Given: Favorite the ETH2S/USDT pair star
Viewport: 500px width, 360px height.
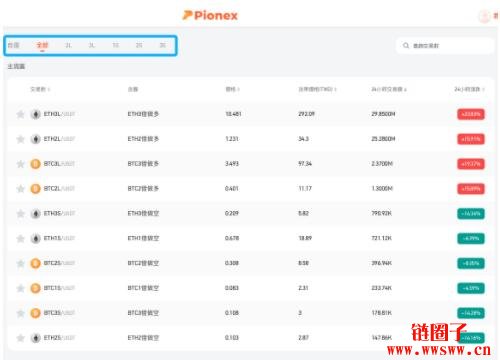Looking at the screenshot, I should coord(21,338).
